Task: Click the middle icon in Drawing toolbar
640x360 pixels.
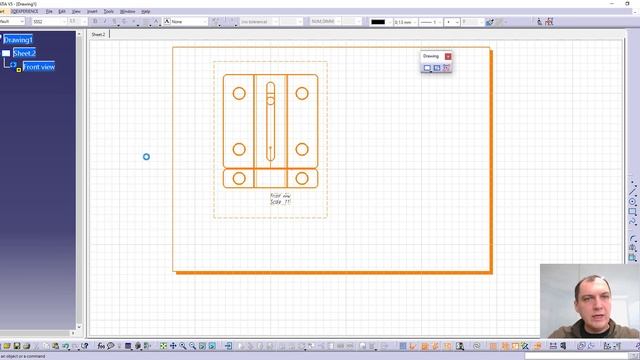Action: click(x=437, y=68)
